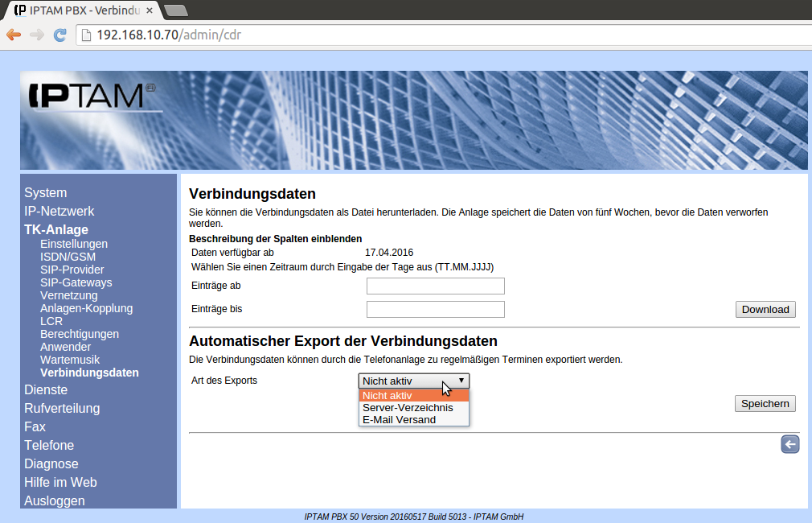Open a new browser tab
This screenshot has height=523, width=812.
(175, 10)
